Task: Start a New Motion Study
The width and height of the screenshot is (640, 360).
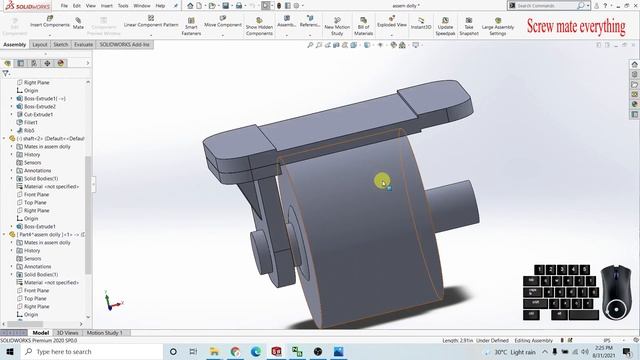Action: coord(337,27)
